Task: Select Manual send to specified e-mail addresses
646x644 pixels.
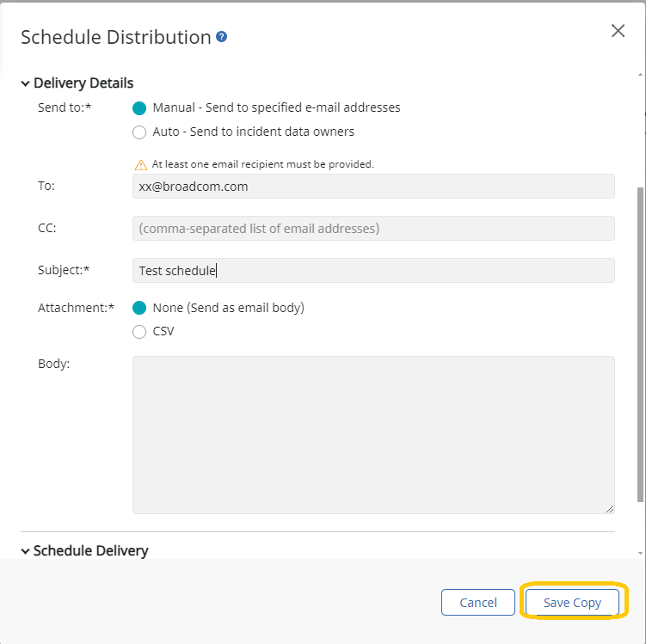Action: click(x=139, y=108)
